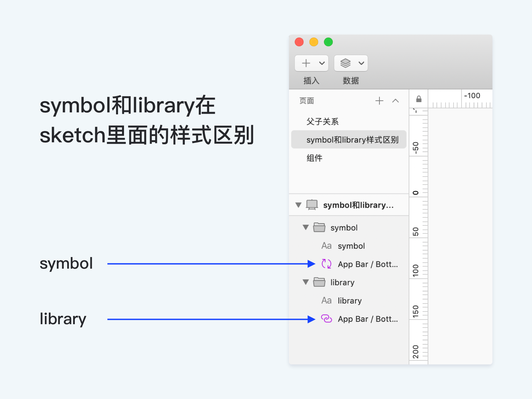
Task: Click the library linked-symbol icon
Action: click(x=326, y=319)
